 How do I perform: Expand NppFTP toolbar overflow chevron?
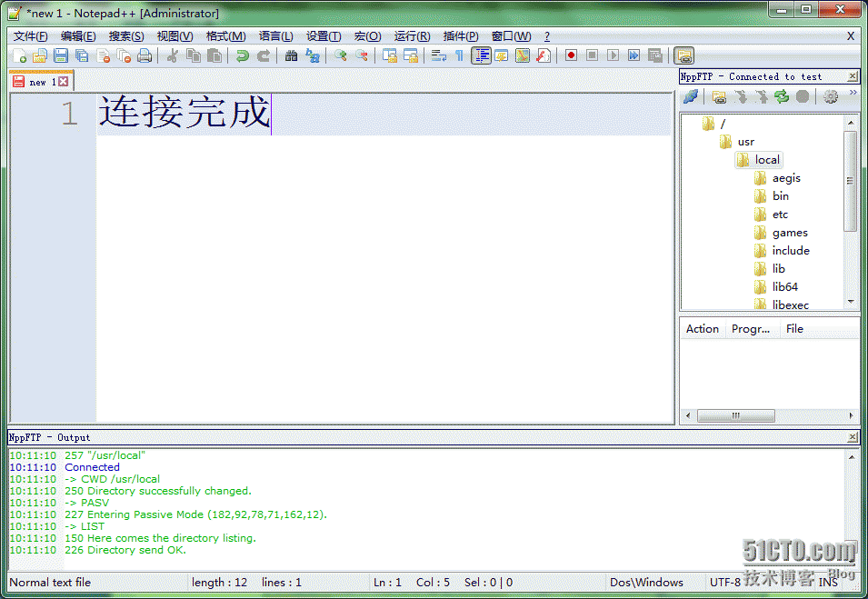pos(853,93)
